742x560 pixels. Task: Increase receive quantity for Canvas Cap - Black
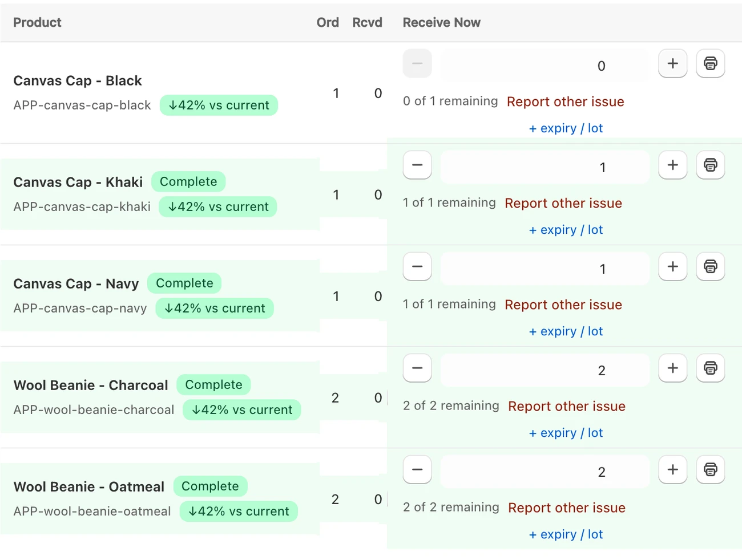[673, 63]
